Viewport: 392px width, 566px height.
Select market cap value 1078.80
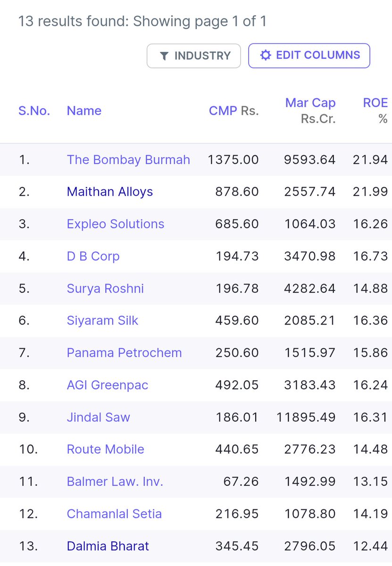click(x=310, y=514)
